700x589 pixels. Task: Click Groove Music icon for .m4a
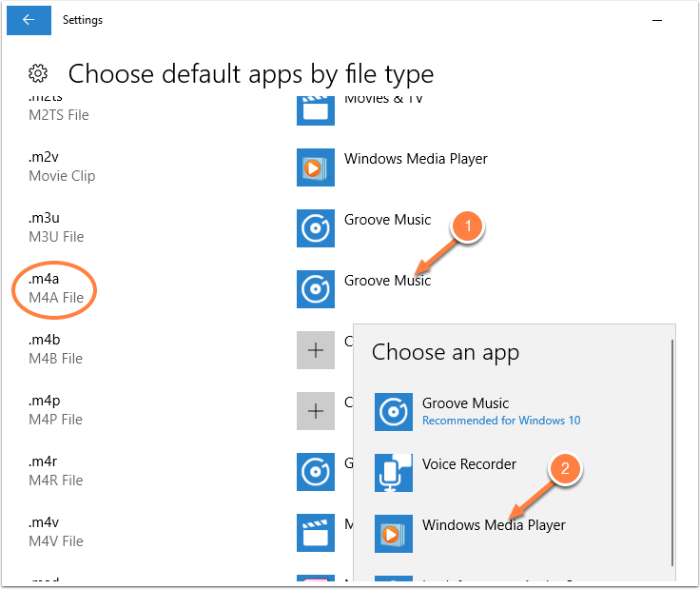click(316, 289)
